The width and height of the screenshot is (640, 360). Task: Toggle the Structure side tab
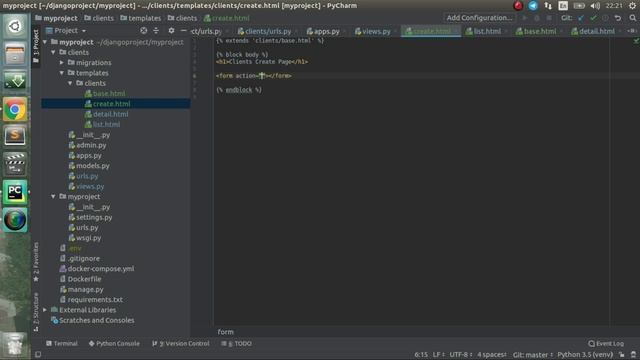[x=36, y=312]
